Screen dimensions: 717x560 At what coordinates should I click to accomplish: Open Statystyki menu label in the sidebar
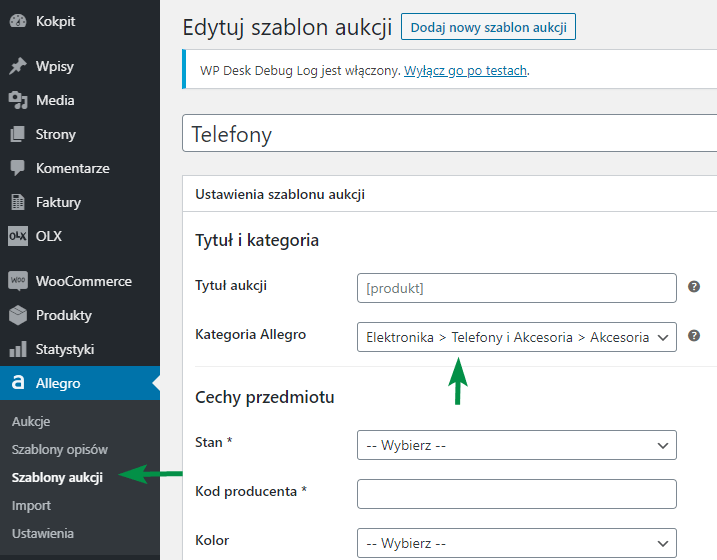pyautogui.click(x=65, y=350)
